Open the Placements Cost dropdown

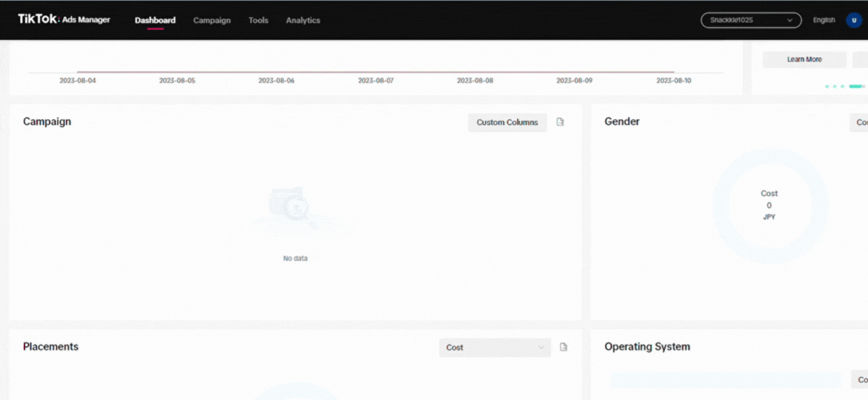pyautogui.click(x=495, y=347)
